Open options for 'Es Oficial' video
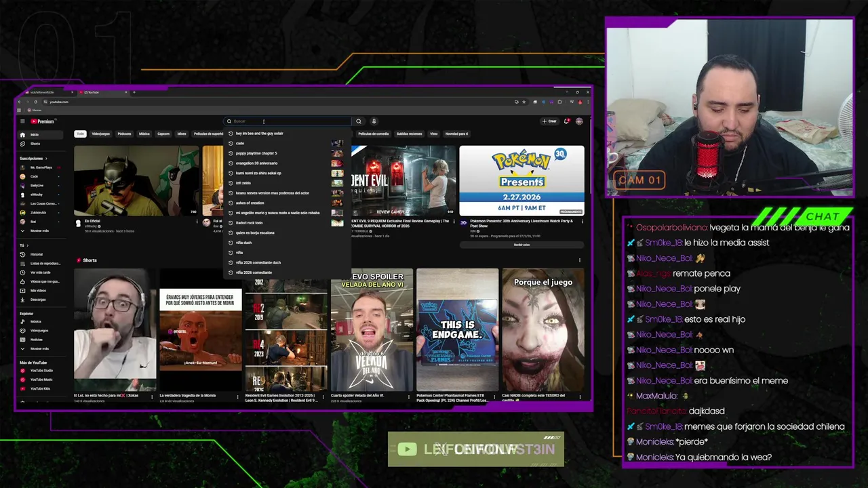 click(x=197, y=222)
